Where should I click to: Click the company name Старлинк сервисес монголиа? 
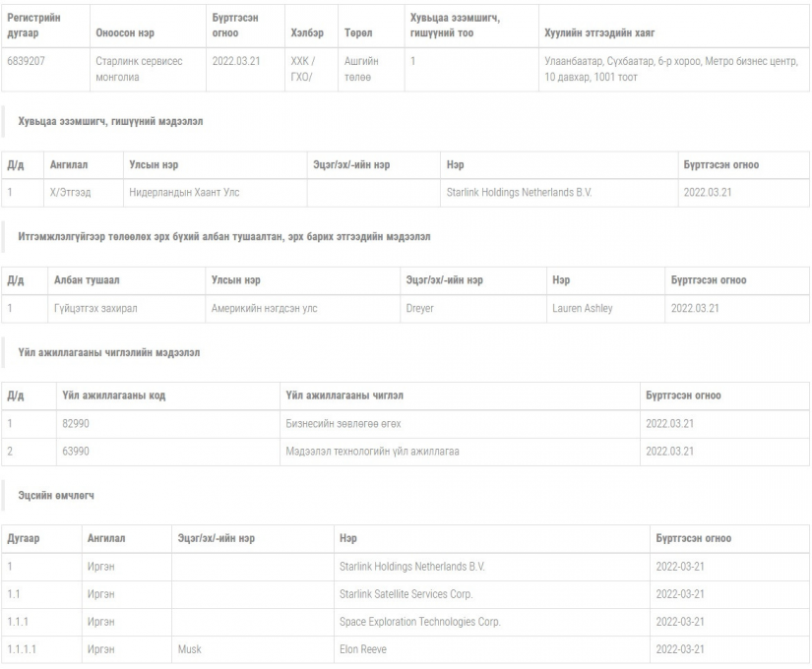[139, 69]
